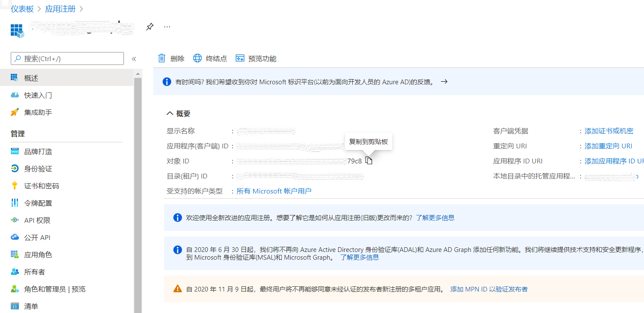Click the 删除 toolbar button

(171, 58)
